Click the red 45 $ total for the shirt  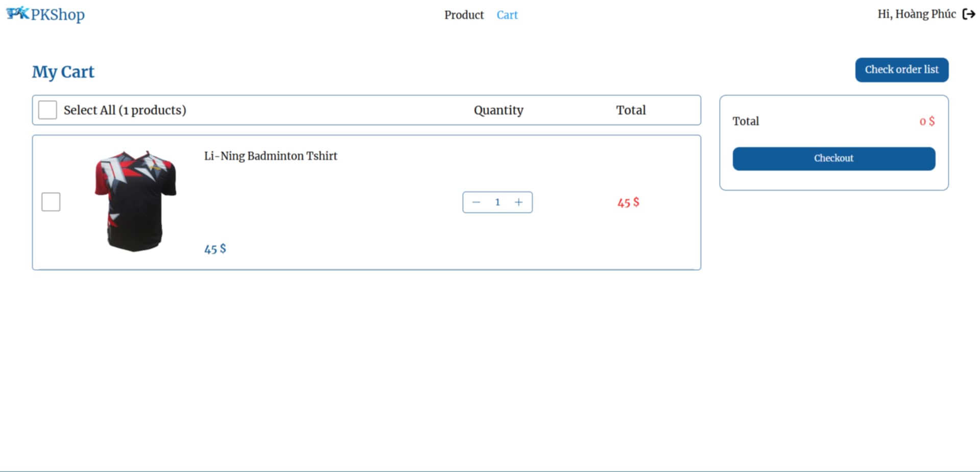(x=627, y=202)
